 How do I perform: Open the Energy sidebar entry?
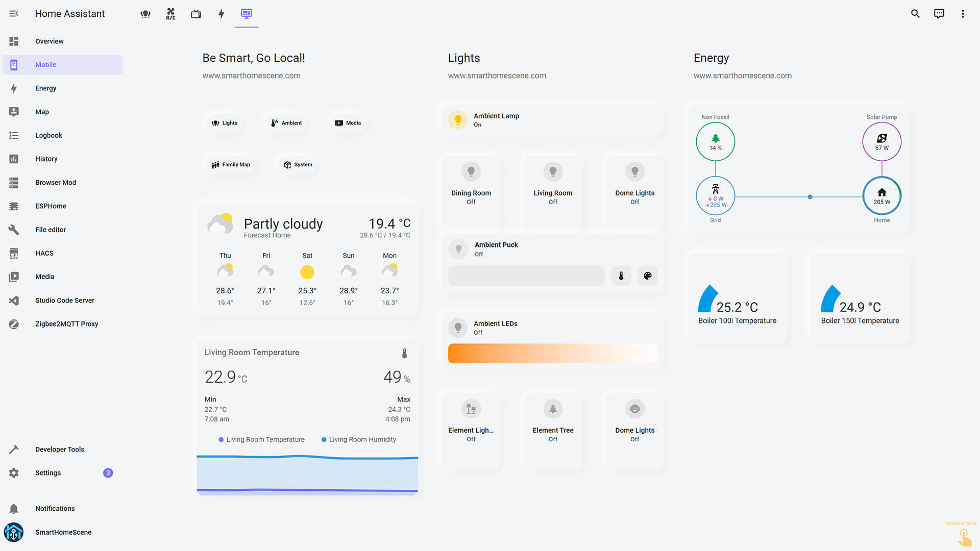(63, 88)
